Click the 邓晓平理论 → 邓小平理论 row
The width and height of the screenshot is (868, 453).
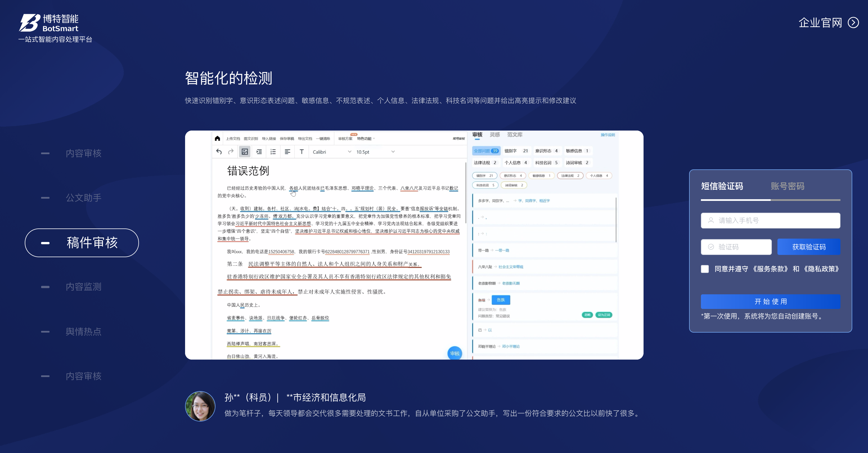point(545,346)
